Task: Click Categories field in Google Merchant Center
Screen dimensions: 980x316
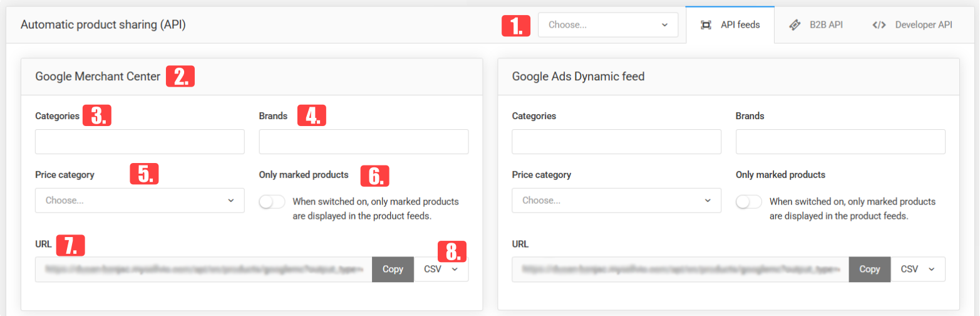Action: [x=140, y=142]
